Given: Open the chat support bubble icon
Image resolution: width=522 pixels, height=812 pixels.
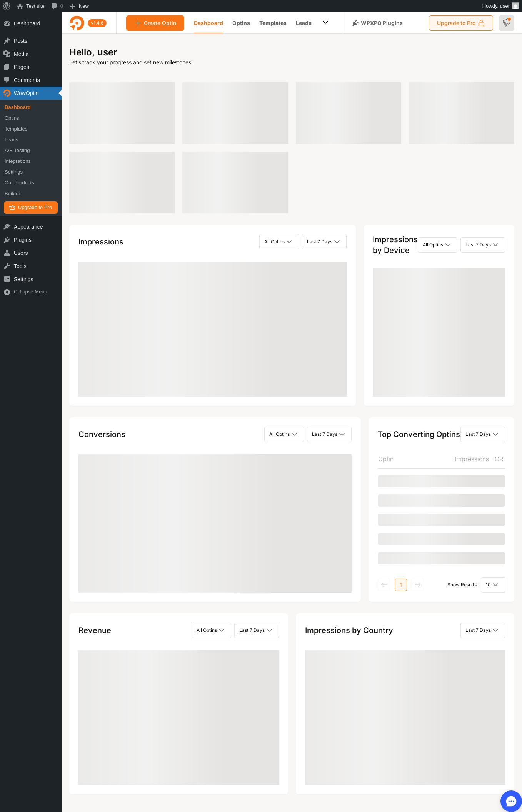Looking at the screenshot, I should (x=511, y=801).
